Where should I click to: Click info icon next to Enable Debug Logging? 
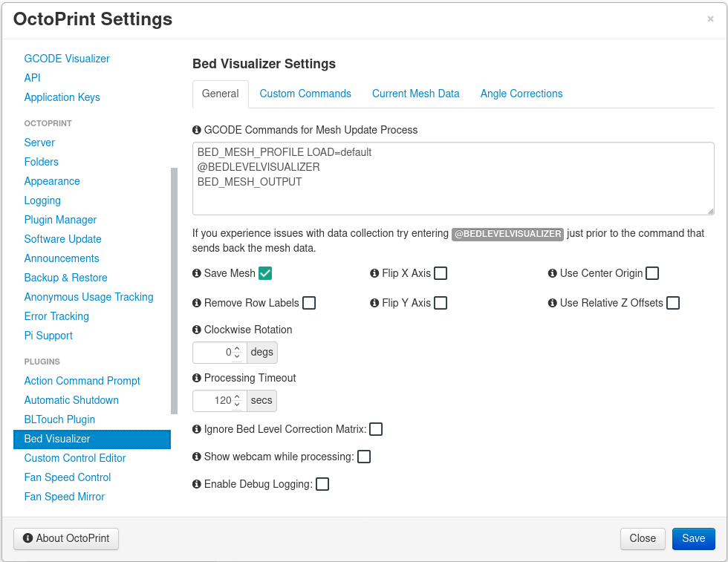click(x=197, y=485)
